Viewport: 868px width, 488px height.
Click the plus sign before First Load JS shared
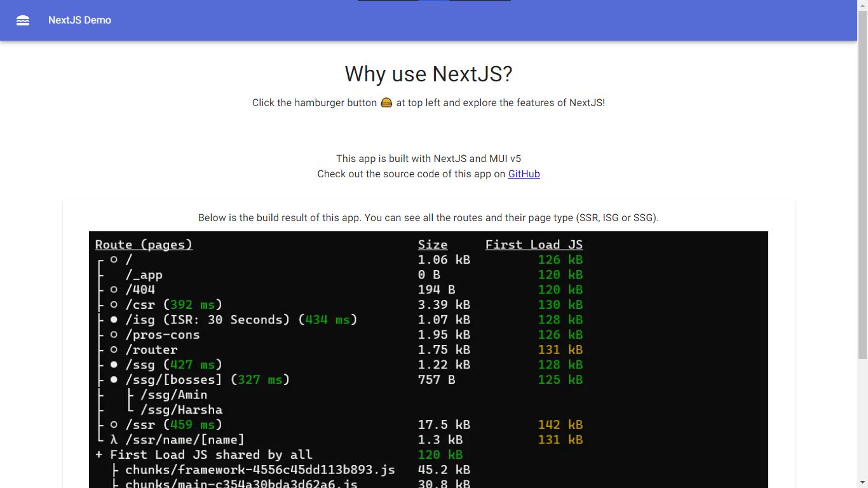99,455
